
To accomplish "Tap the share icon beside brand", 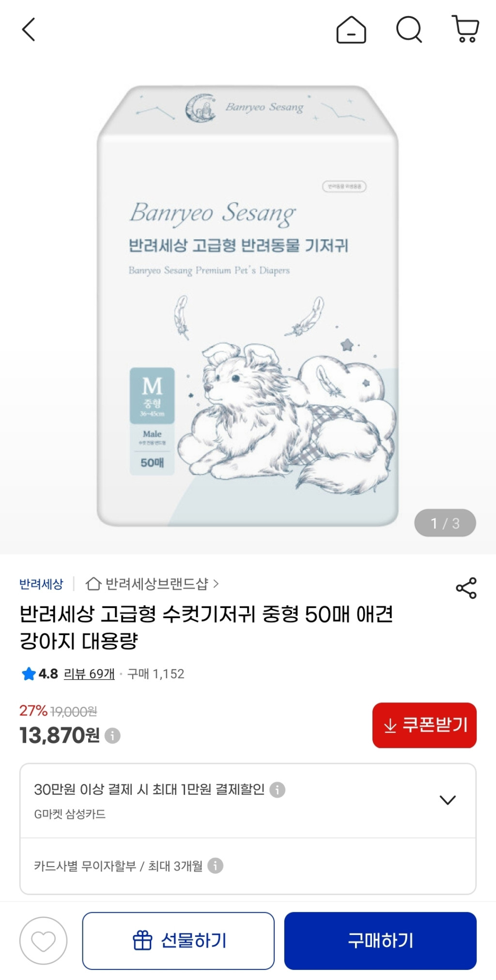I will tap(466, 588).
